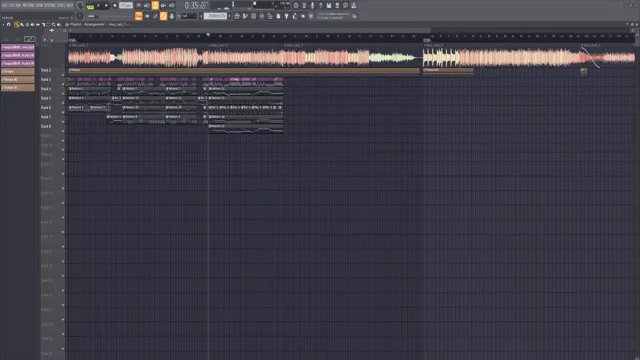Image resolution: width=640 pixels, height=360 pixels.
Task: Select the playlist Zoom tool
Action: (x=54, y=24)
